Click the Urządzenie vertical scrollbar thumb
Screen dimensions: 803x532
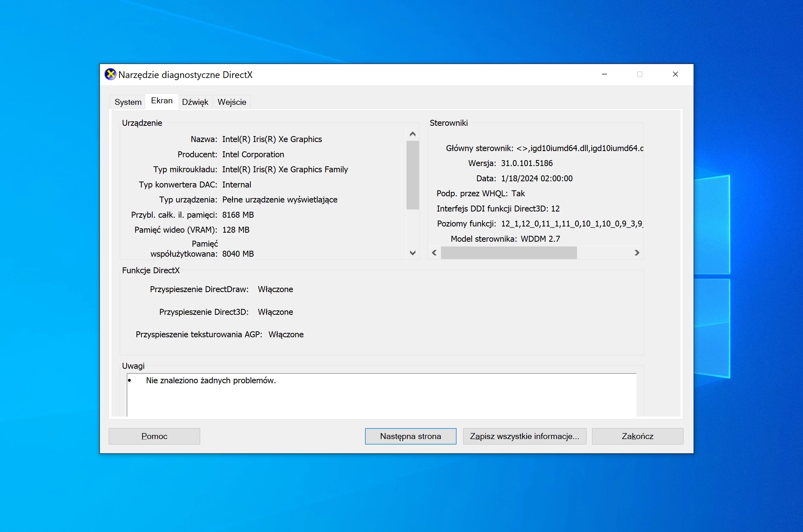413,175
